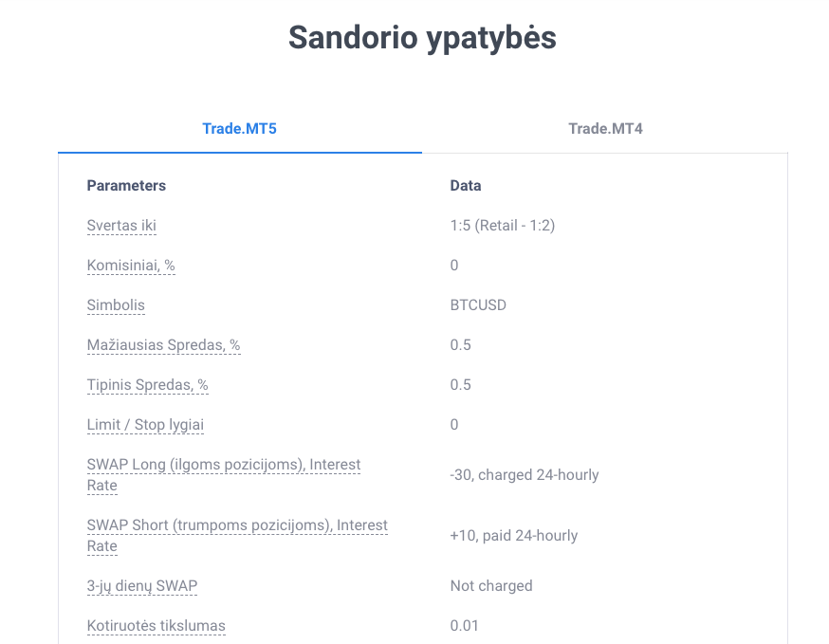Click the Not charged value
Screen dimensions: 829x644
click(491, 586)
